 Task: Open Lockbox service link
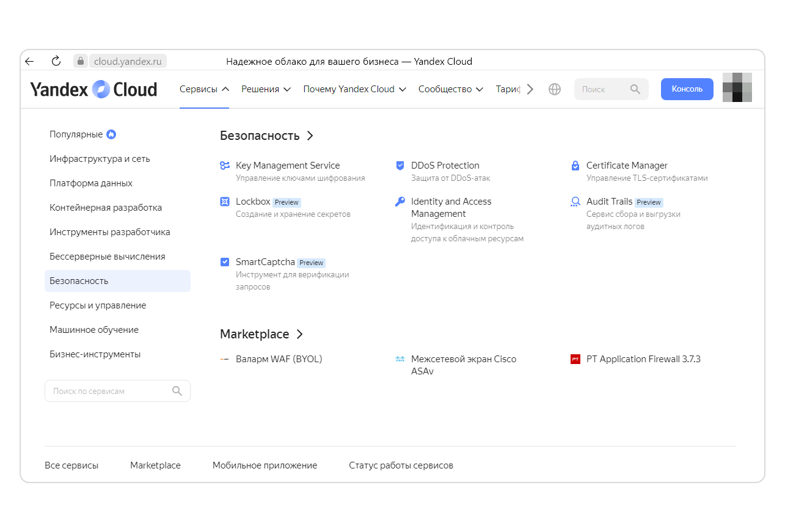coord(253,202)
